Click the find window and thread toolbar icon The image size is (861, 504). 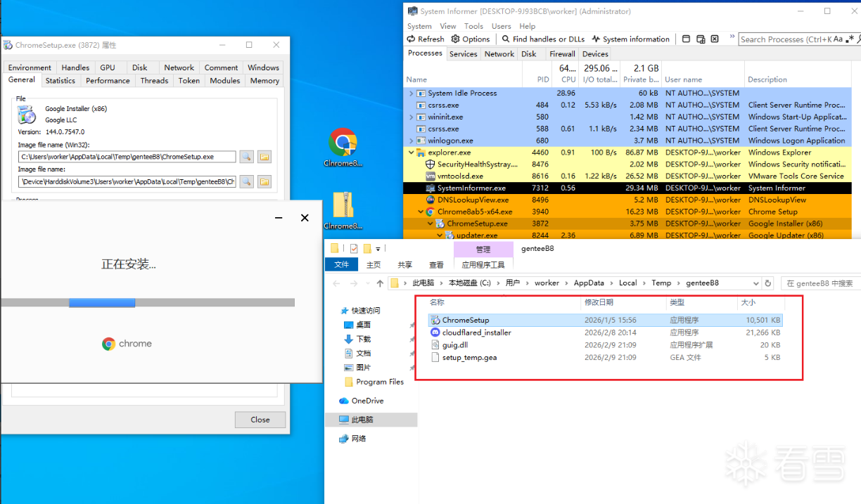pyautogui.click(x=701, y=39)
